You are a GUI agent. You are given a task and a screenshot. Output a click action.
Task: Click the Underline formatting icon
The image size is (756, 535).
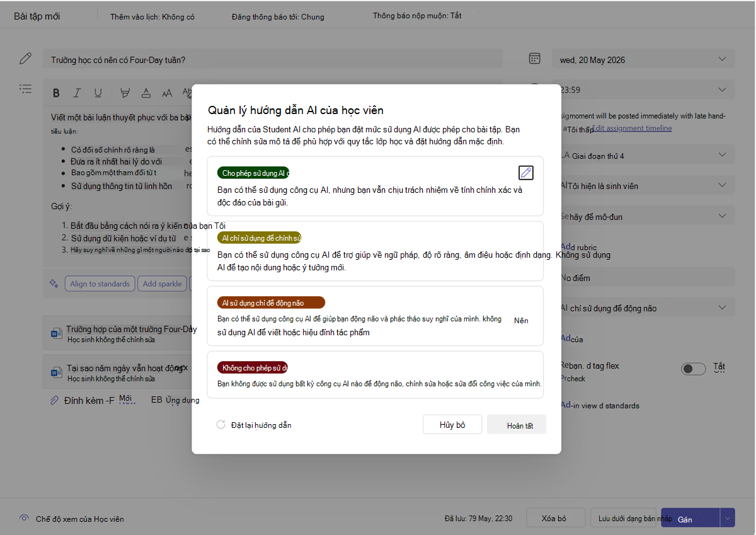(x=98, y=93)
